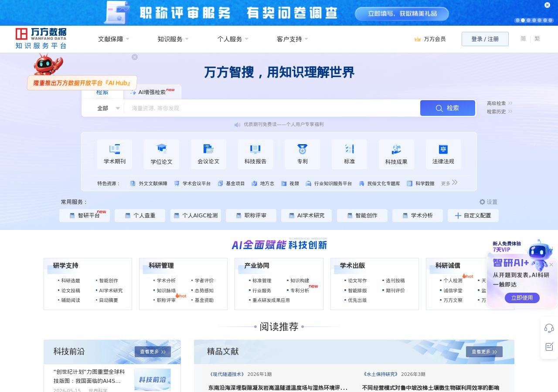Open the 设置 gear for common services

pos(482,202)
